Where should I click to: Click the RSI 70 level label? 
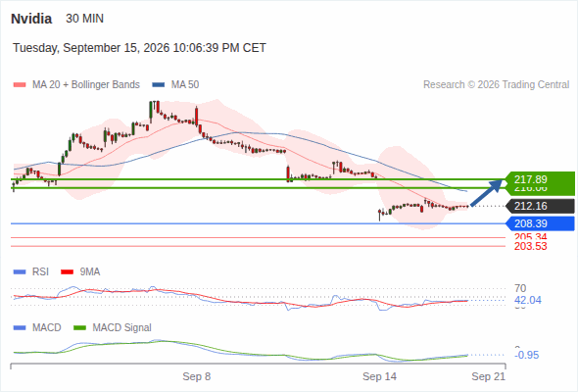pyautogui.click(x=520, y=288)
